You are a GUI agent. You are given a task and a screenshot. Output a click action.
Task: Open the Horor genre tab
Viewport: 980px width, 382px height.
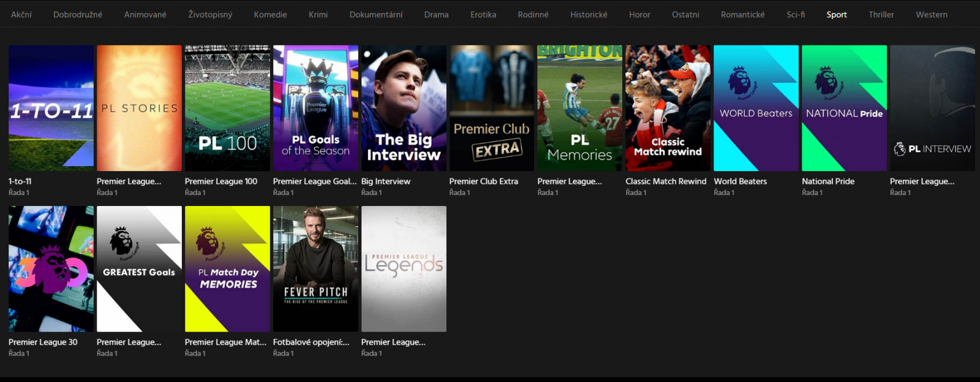pyautogui.click(x=639, y=15)
